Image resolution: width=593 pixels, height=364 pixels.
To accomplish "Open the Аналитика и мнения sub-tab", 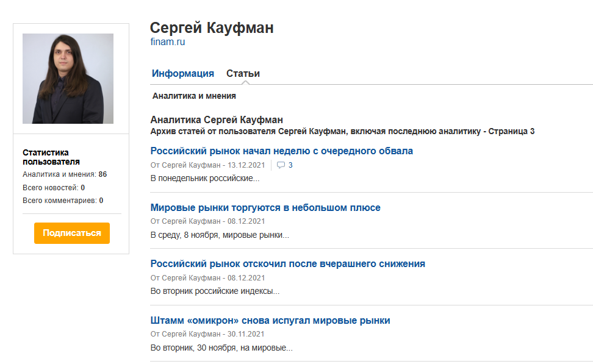I will pyautogui.click(x=194, y=96).
